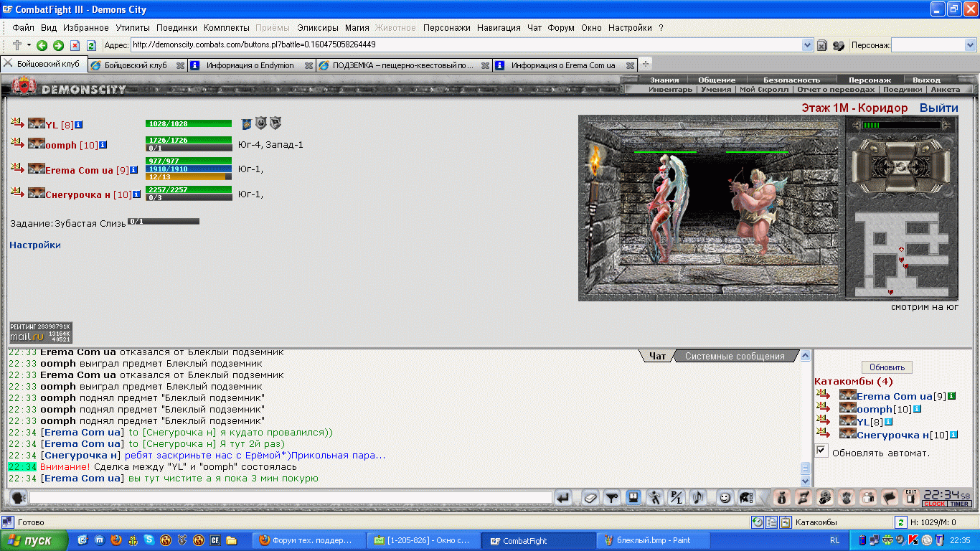Click the smiley face emoticons icon
Viewport: 980px width, 551px height.
coord(725,497)
